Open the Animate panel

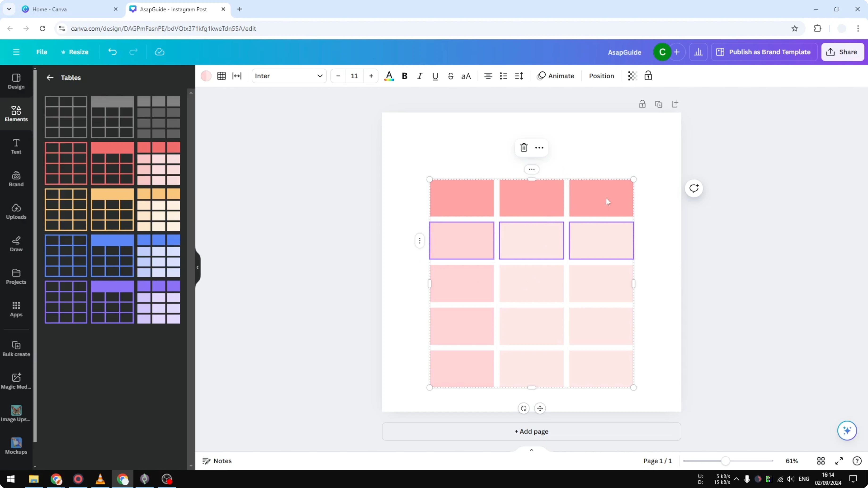point(556,76)
